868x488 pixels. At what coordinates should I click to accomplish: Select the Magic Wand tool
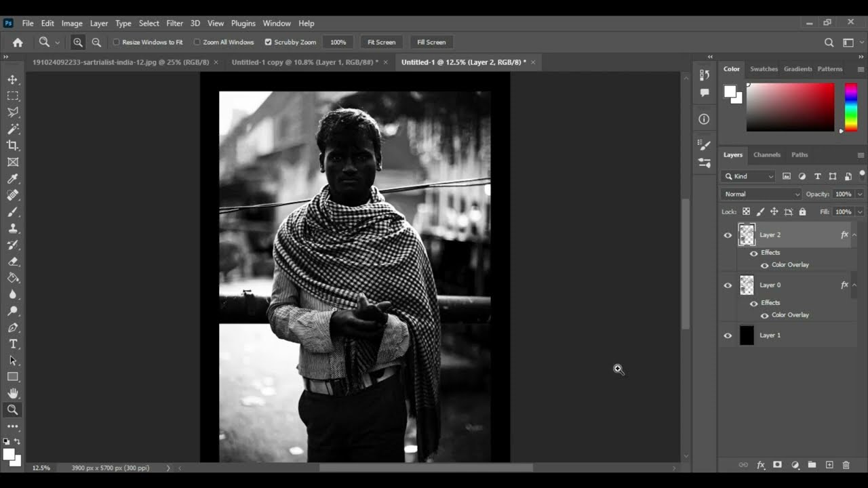coord(13,129)
